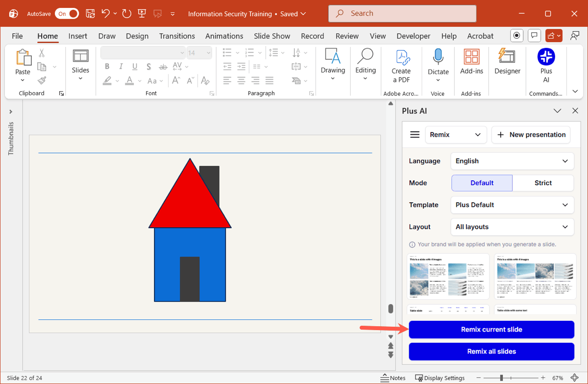The height and width of the screenshot is (384, 588).
Task: Open the Transitions ribbon tab
Action: click(177, 36)
